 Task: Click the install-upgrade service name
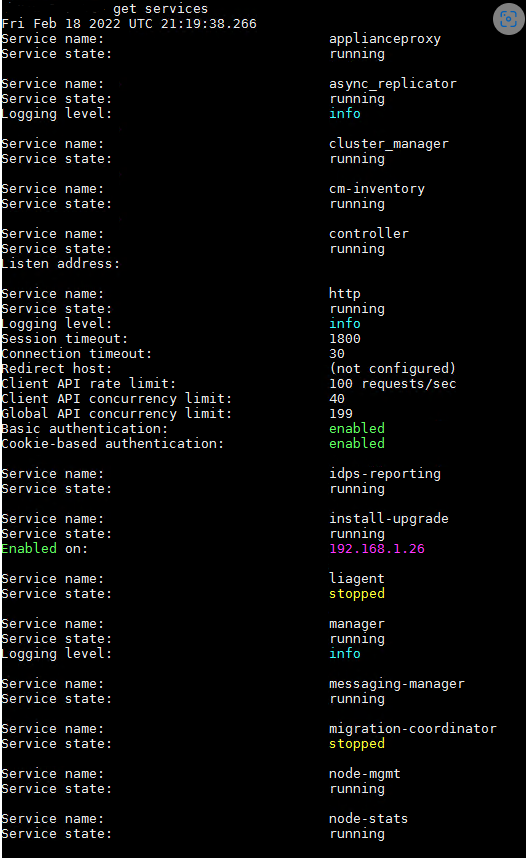(389, 519)
